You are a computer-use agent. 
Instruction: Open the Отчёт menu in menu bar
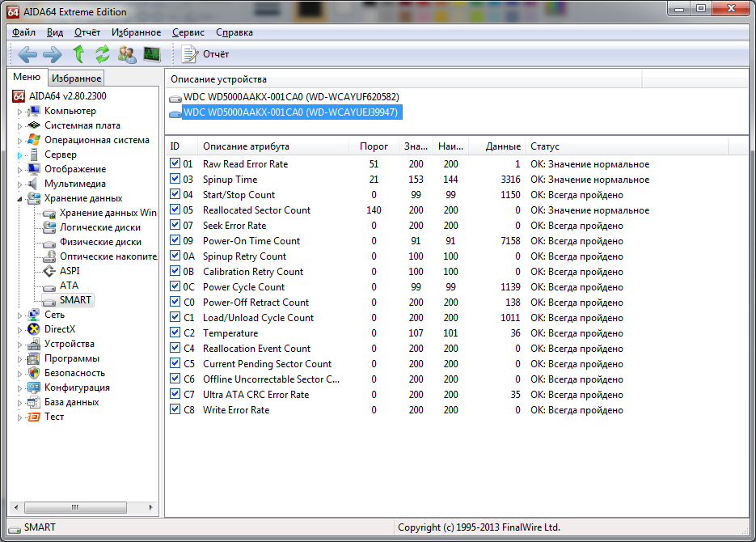(87, 32)
